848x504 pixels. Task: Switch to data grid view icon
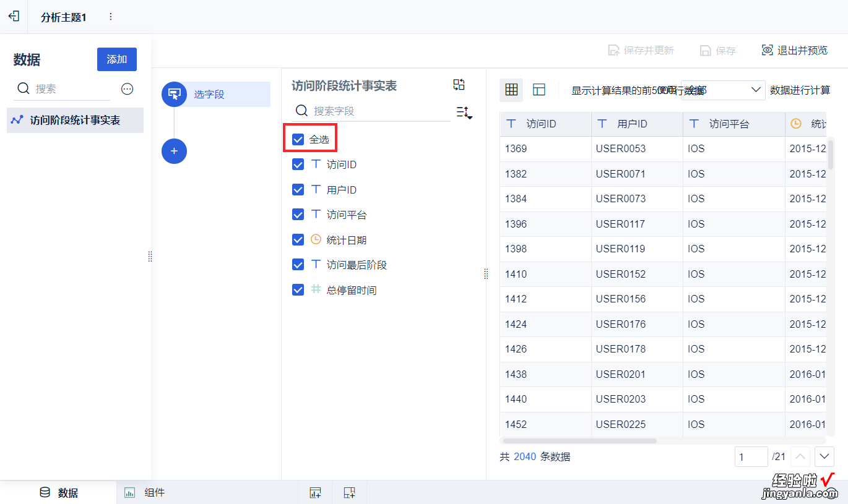pos(511,90)
